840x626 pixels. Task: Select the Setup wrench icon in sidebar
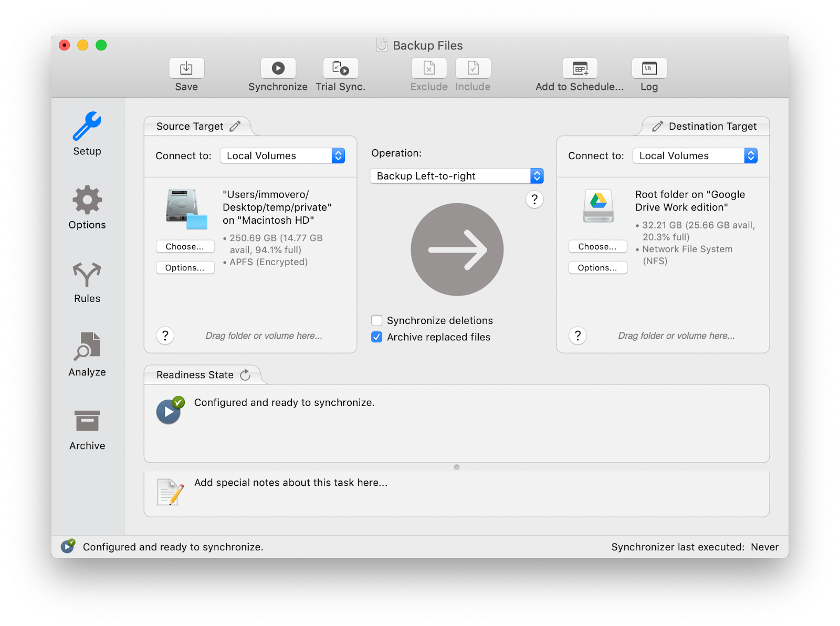click(x=87, y=126)
